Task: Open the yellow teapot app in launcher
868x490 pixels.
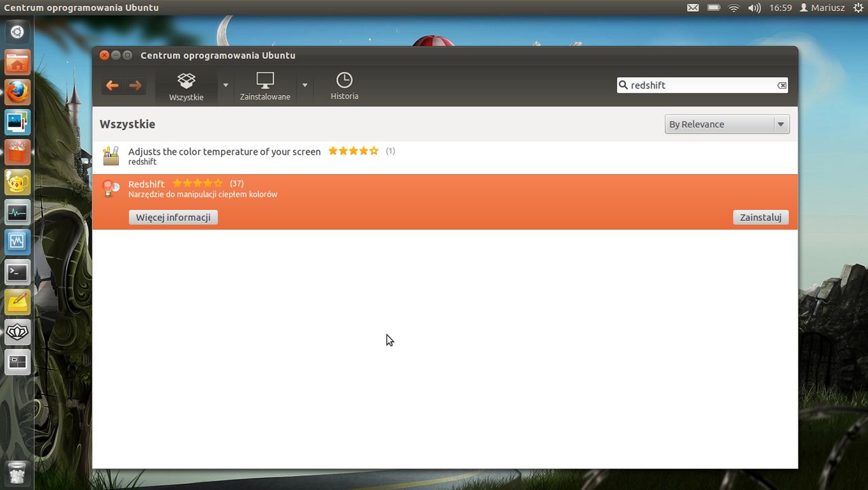Action: [18, 182]
